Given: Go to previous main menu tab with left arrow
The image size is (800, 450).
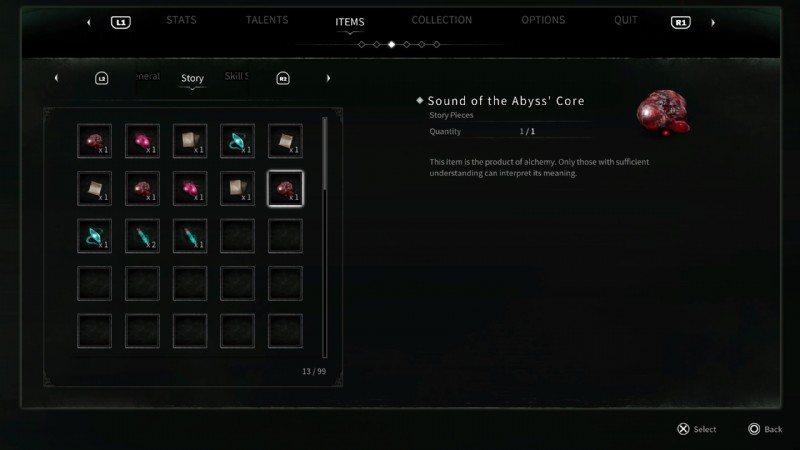Looking at the screenshot, I should point(89,22).
